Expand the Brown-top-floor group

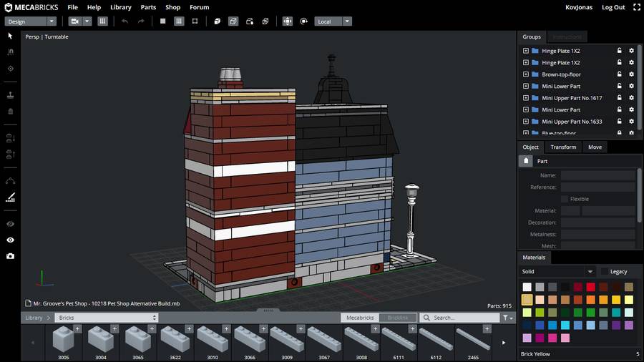(x=526, y=74)
